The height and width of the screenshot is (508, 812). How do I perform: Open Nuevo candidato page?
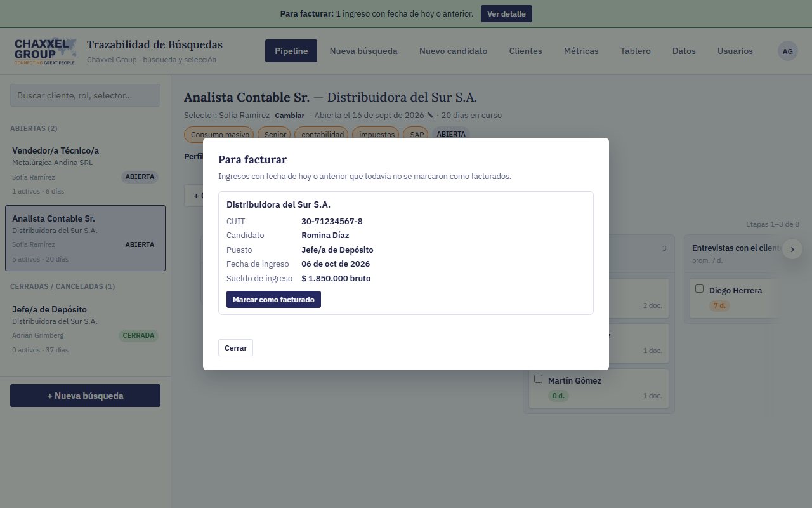point(453,51)
